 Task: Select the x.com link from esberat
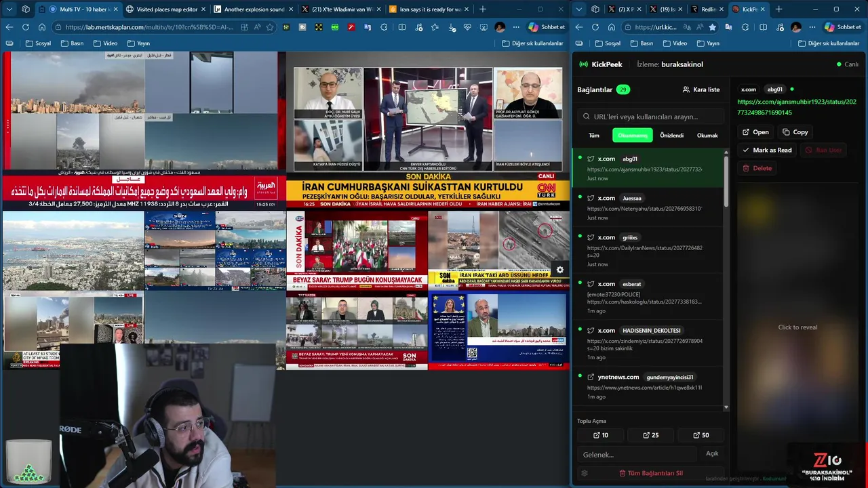648,297
